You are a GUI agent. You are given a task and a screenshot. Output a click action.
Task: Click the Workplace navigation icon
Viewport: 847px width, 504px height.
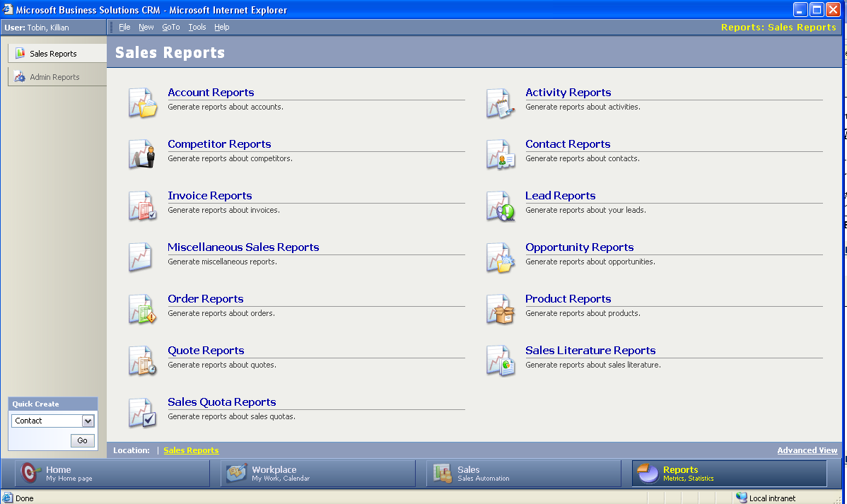coord(237,473)
